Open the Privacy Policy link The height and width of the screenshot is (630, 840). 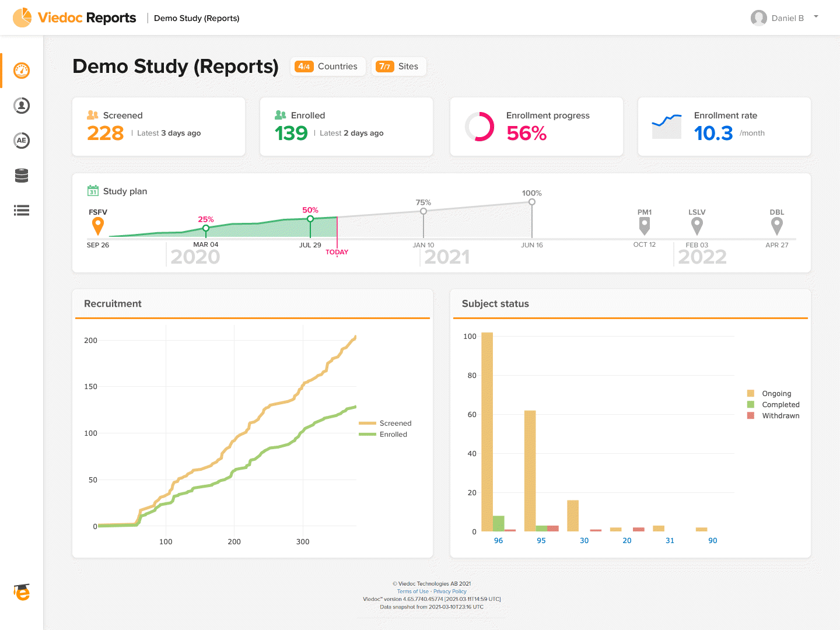450,591
